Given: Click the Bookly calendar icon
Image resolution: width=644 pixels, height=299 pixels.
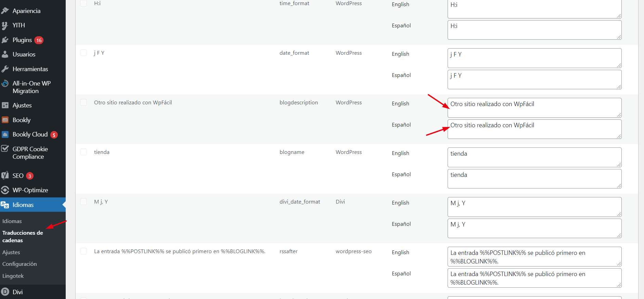Looking at the screenshot, I should pyautogui.click(x=5, y=120).
